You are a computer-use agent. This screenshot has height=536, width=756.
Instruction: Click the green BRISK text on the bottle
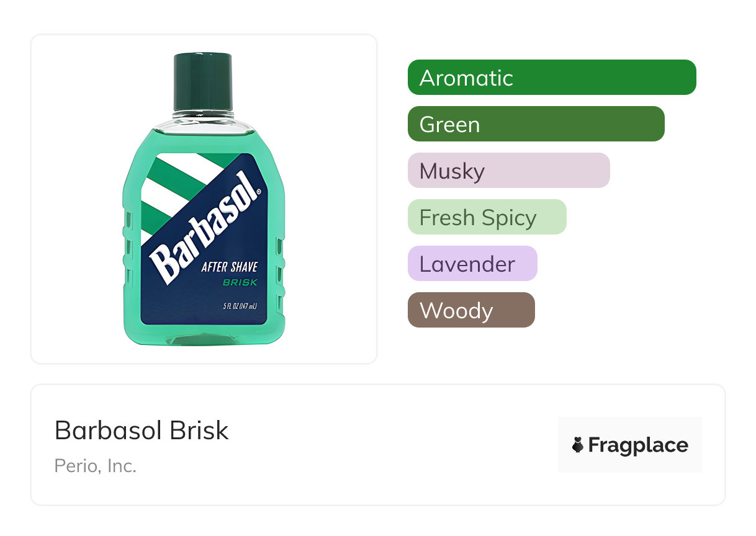click(x=240, y=282)
